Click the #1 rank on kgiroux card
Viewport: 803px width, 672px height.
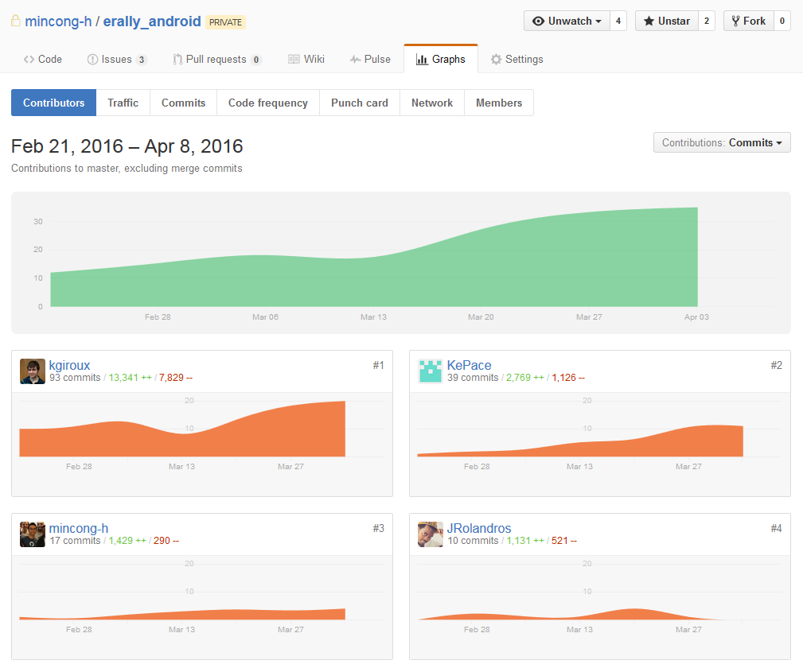pyautogui.click(x=379, y=366)
